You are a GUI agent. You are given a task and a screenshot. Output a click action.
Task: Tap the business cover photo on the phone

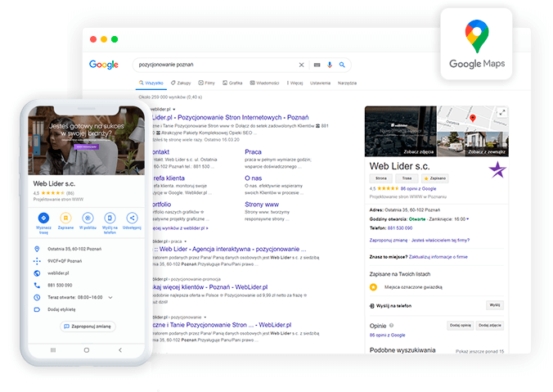87,141
